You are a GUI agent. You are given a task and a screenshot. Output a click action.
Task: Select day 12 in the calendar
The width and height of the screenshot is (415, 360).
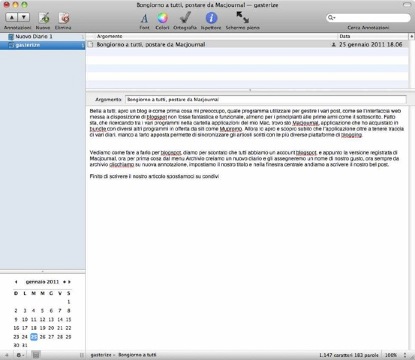pos(42,319)
